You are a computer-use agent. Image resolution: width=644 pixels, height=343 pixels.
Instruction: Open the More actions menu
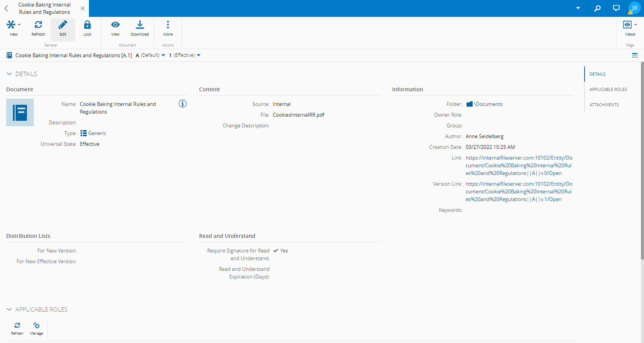click(168, 25)
